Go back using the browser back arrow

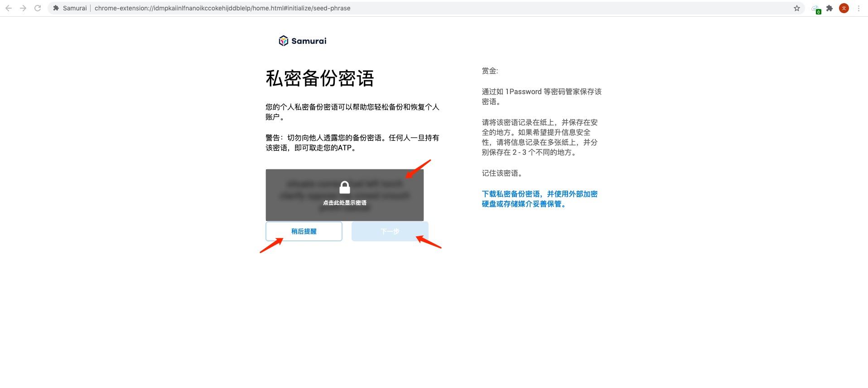[x=9, y=8]
